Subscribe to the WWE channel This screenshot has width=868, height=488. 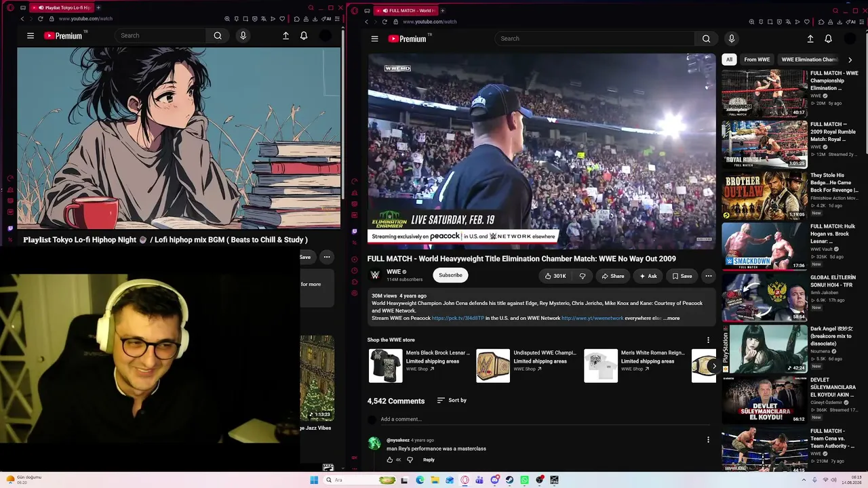pos(450,275)
